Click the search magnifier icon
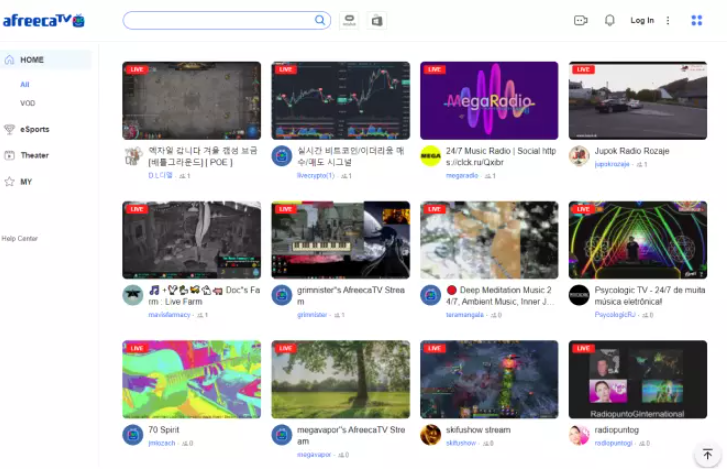 (x=320, y=20)
